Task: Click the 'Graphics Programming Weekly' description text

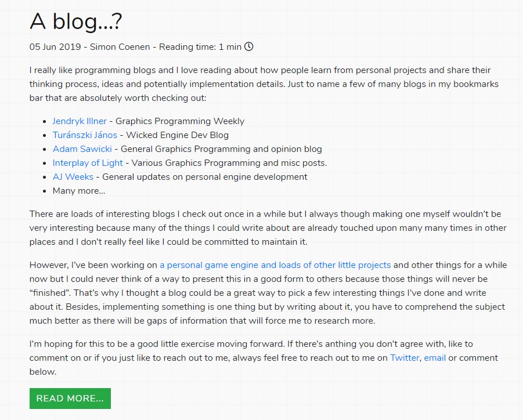Action: coord(180,121)
